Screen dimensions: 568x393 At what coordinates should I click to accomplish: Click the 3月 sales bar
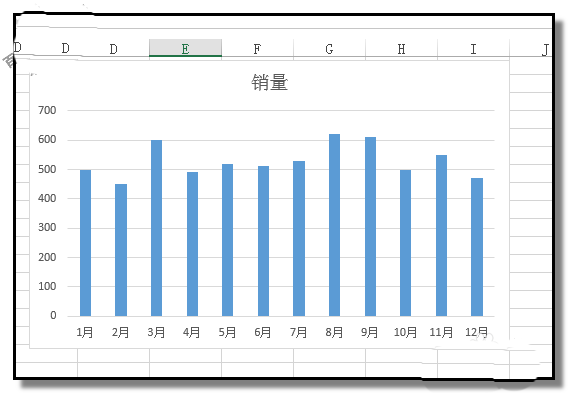156,228
